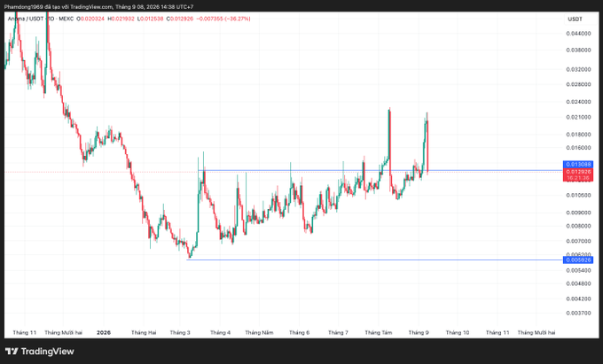Click the USDT currency label

(x=576, y=19)
